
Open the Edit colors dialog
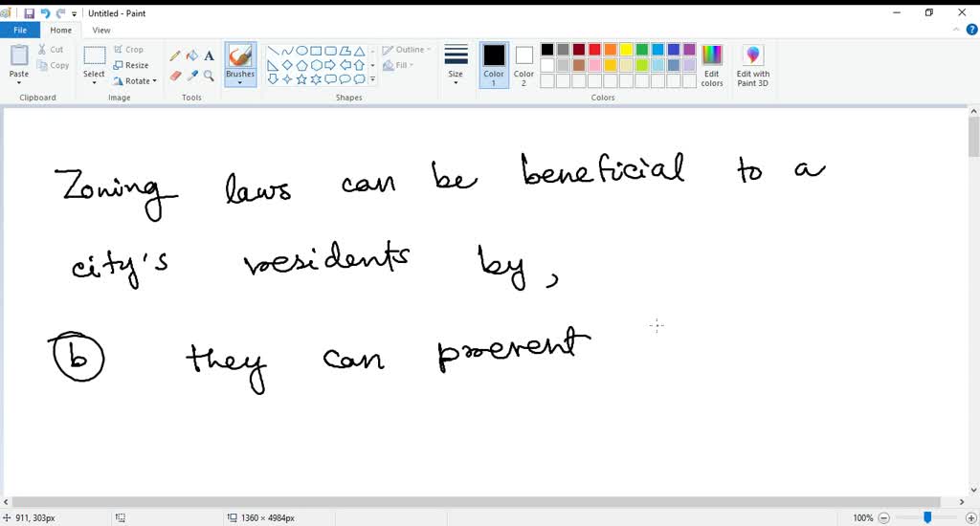click(x=712, y=64)
